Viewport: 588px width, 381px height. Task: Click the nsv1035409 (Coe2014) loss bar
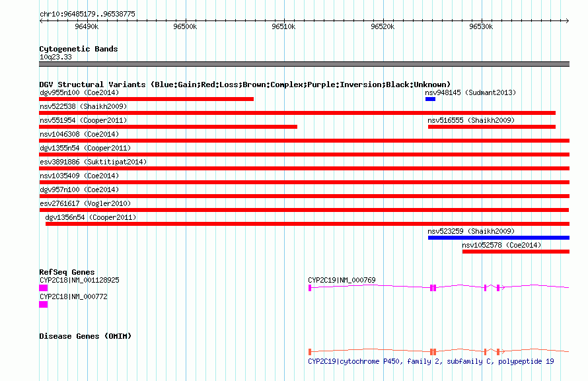coord(304,182)
